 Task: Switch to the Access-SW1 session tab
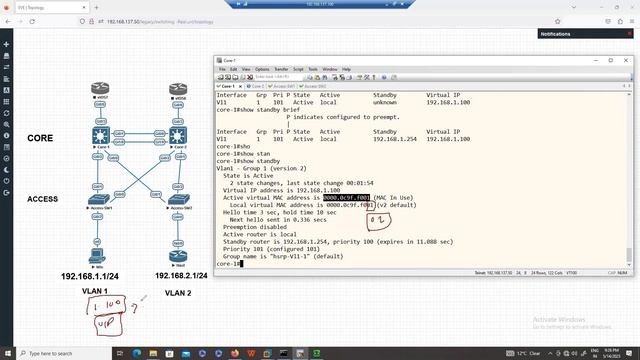point(282,87)
